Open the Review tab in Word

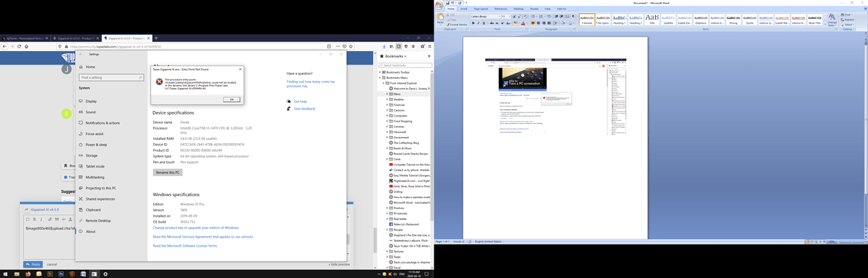pos(534,9)
